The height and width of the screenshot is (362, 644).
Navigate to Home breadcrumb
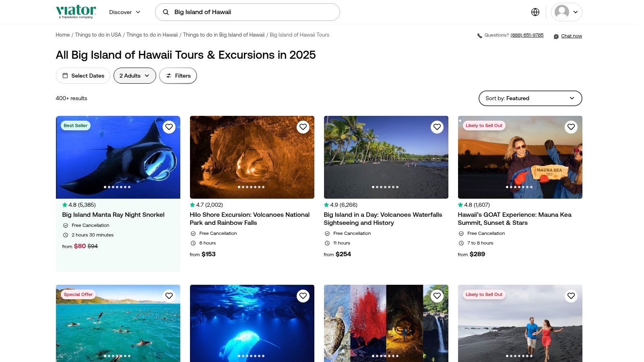(x=62, y=35)
